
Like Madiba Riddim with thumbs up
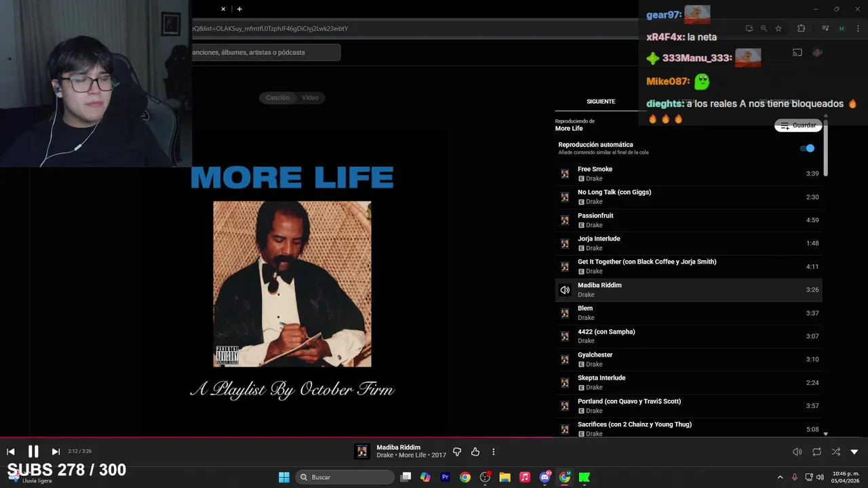coord(475,451)
